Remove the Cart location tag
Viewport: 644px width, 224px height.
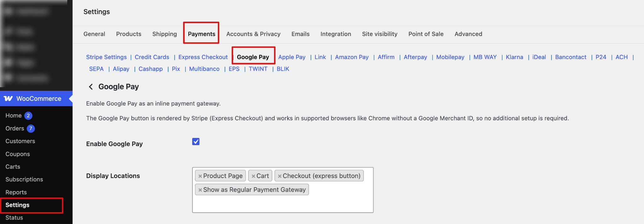pos(253,176)
